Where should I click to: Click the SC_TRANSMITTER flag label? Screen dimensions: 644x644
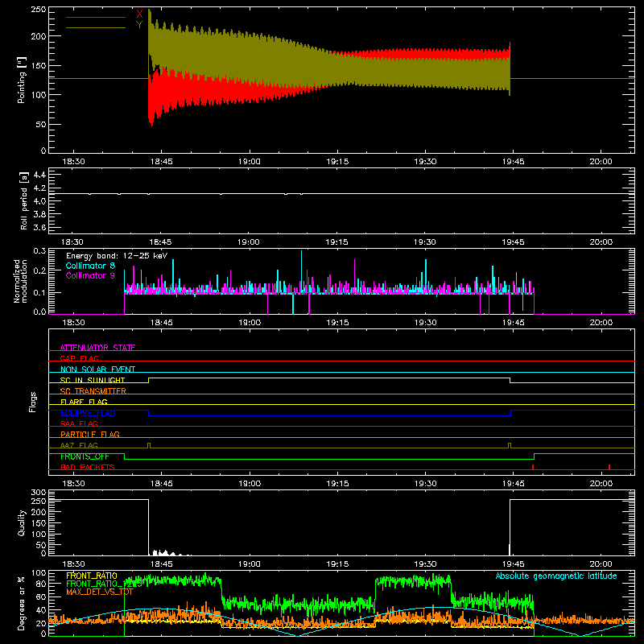point(93,391)
